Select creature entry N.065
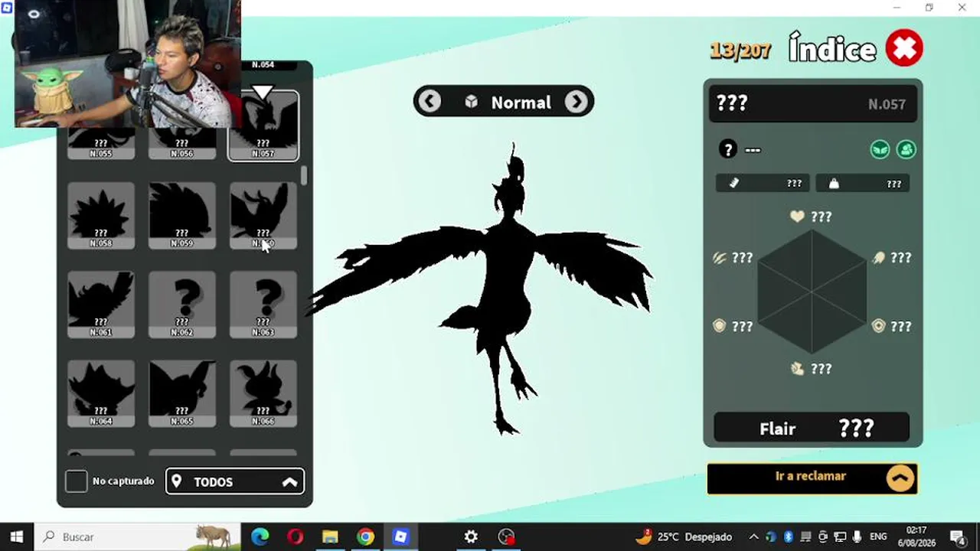 coord(182,393)
